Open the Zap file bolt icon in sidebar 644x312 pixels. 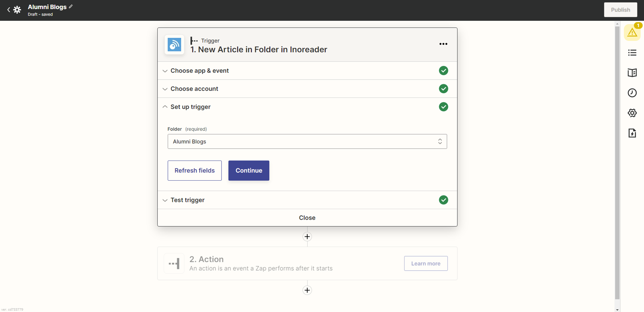tap(632, 133)
